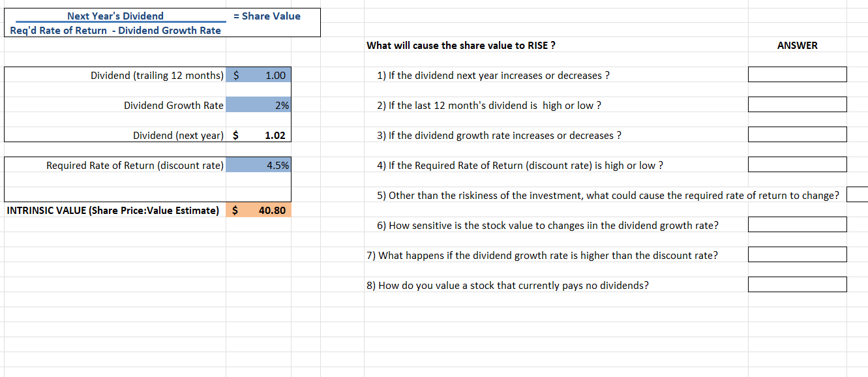Image resolution: width=868 pixels, height=377 pixels.
Task: Click the ANSWER column header label
Action: 797,46
